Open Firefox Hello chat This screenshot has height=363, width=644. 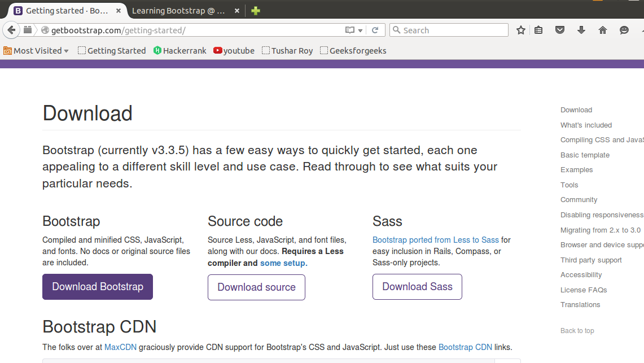[x=624, y=30]
